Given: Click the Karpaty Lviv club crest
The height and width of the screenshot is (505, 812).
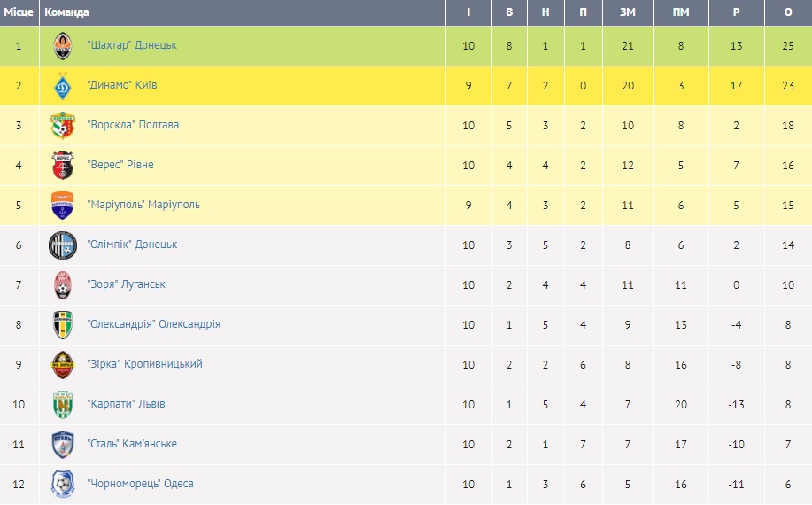Looking at the screenshot, I should [x=63, y=404].
